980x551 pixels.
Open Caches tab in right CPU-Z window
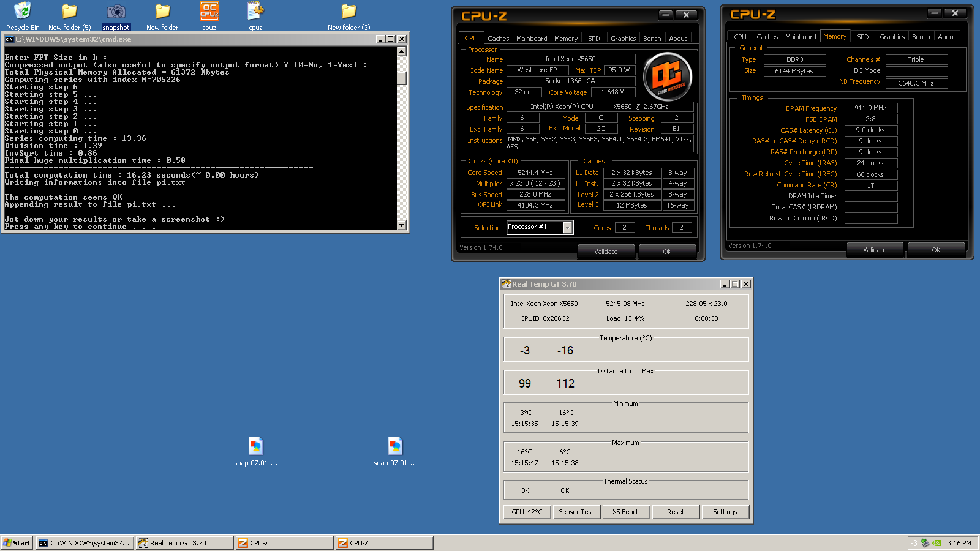coord(767,37)
